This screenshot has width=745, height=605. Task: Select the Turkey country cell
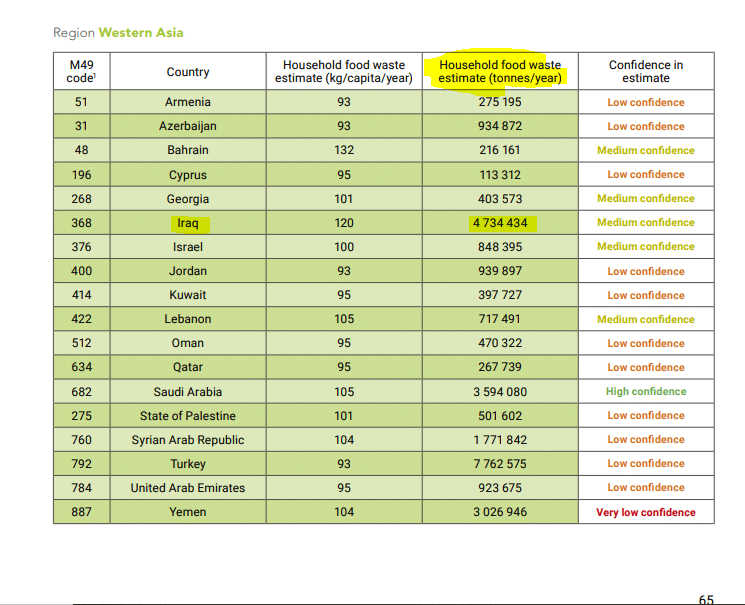click(188, 464)
